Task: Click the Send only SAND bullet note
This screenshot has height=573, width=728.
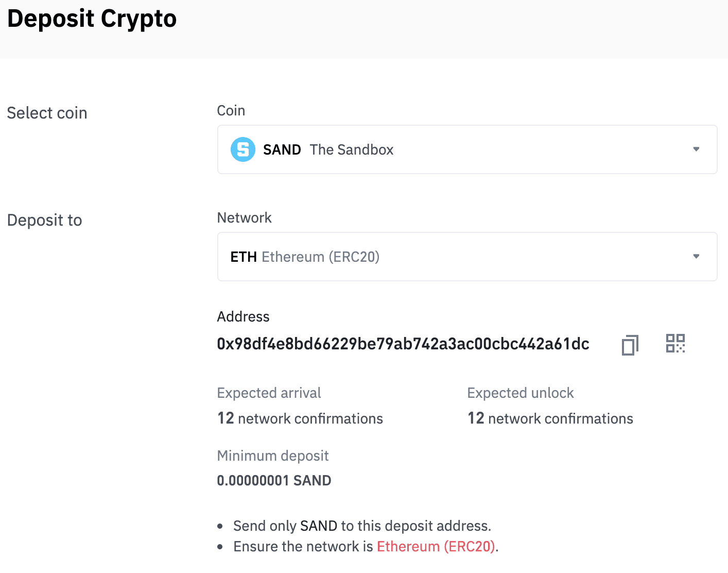Action: click(362, 526)
